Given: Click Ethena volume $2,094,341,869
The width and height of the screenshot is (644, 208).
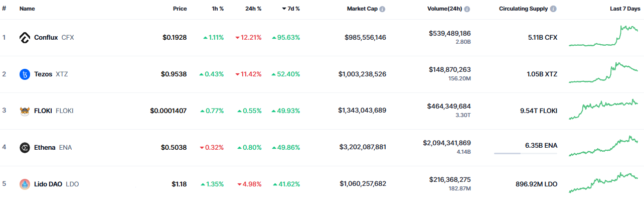Looking at the screenshot, I should point(447,143).
